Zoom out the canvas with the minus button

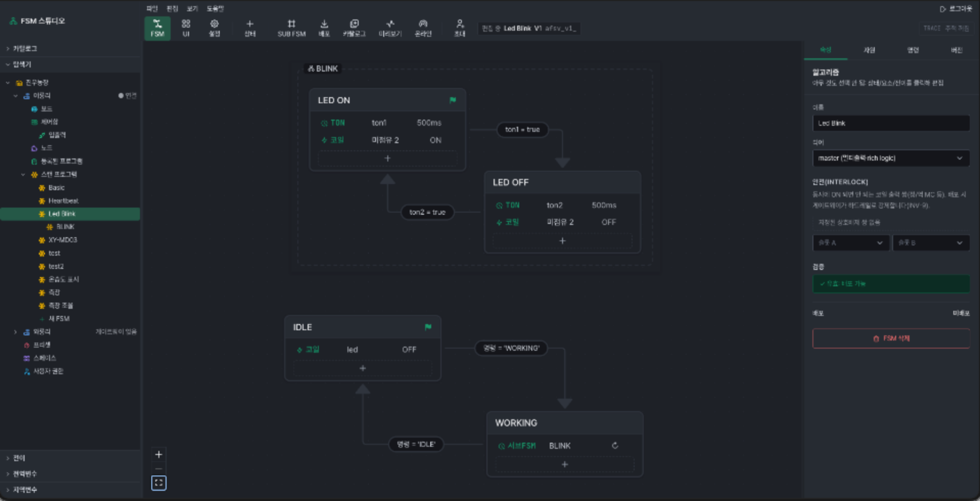(159, 469)
